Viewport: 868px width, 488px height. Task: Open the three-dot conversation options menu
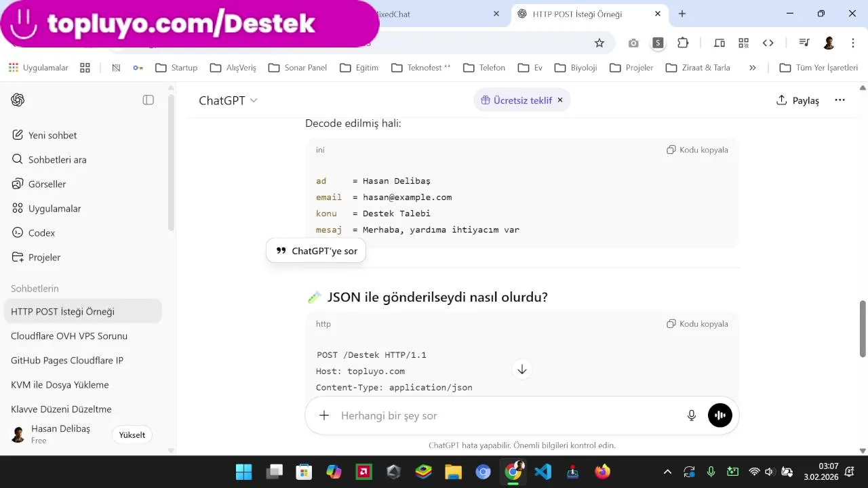pyautogui.click(x=840, y=100)
